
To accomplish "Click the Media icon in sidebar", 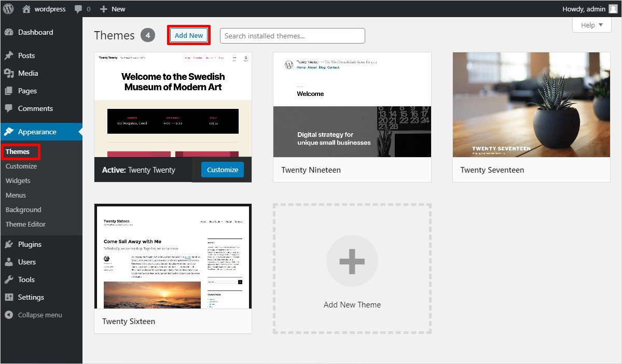I will (9, 73).
